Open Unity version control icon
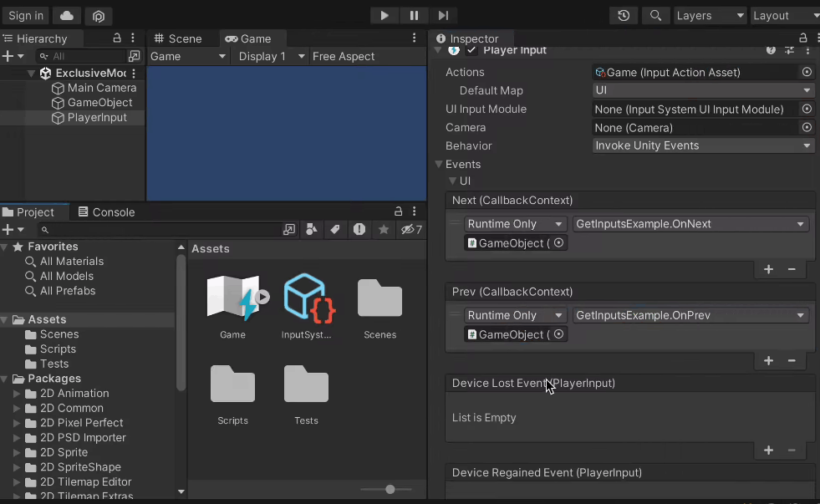820x504 pixels. pyautogui.click(x=99, y=16)
